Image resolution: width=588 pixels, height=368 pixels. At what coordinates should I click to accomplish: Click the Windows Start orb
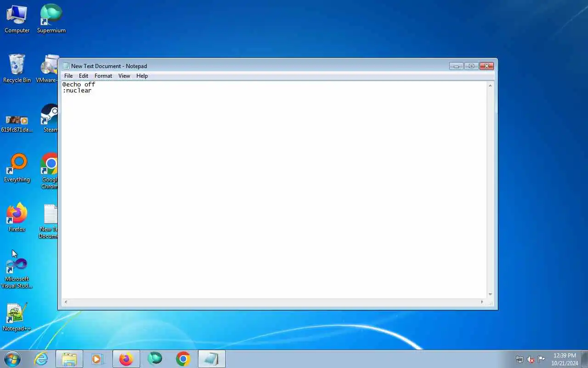click(x=12, y=359)
